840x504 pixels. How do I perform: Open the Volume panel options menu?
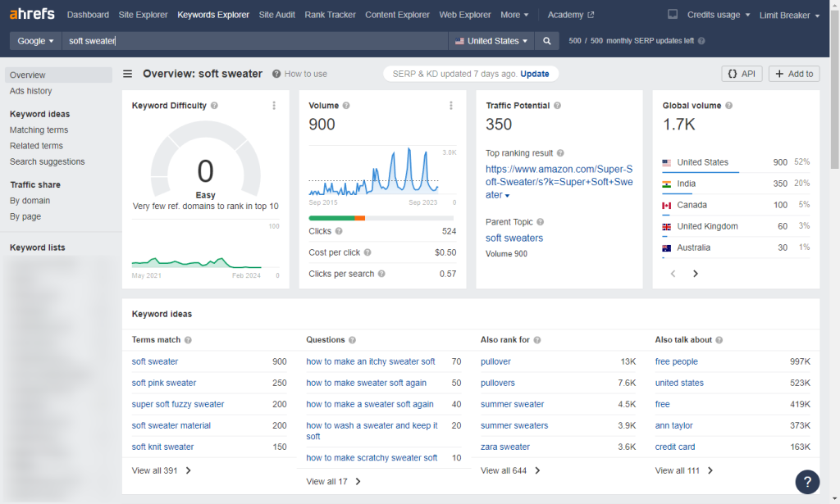pyautogui.click(x=451, y=105)
